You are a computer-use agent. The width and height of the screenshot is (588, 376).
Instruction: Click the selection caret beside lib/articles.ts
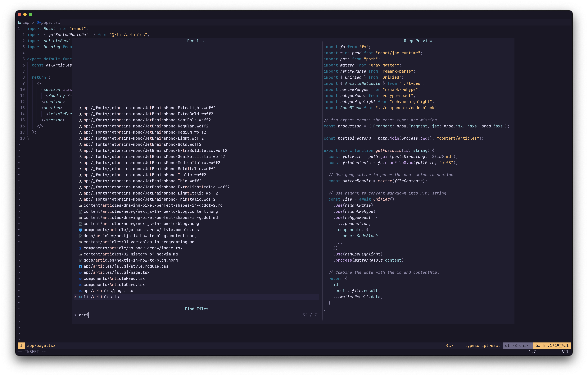point(75,297)
